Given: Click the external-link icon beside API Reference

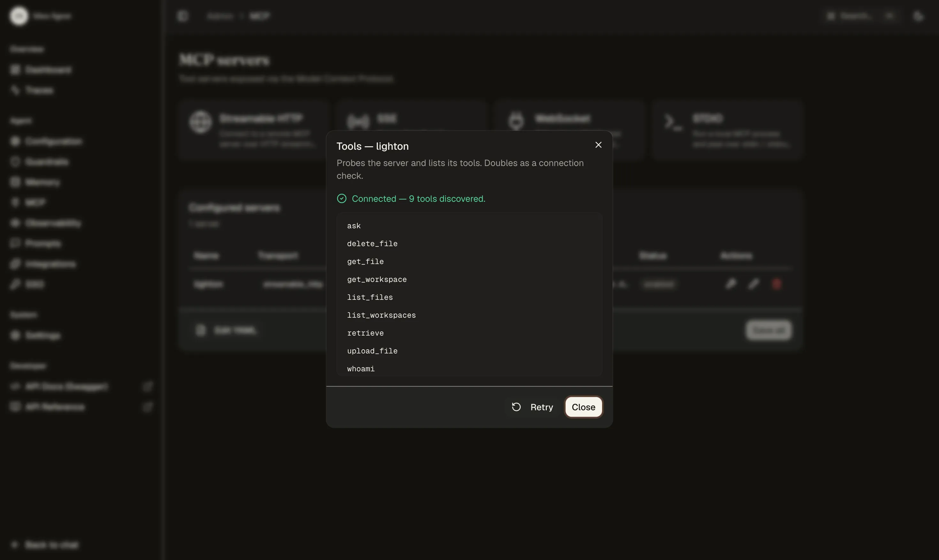Looking at the screenshot, I should pyautogui.click(x=148, y=407).
